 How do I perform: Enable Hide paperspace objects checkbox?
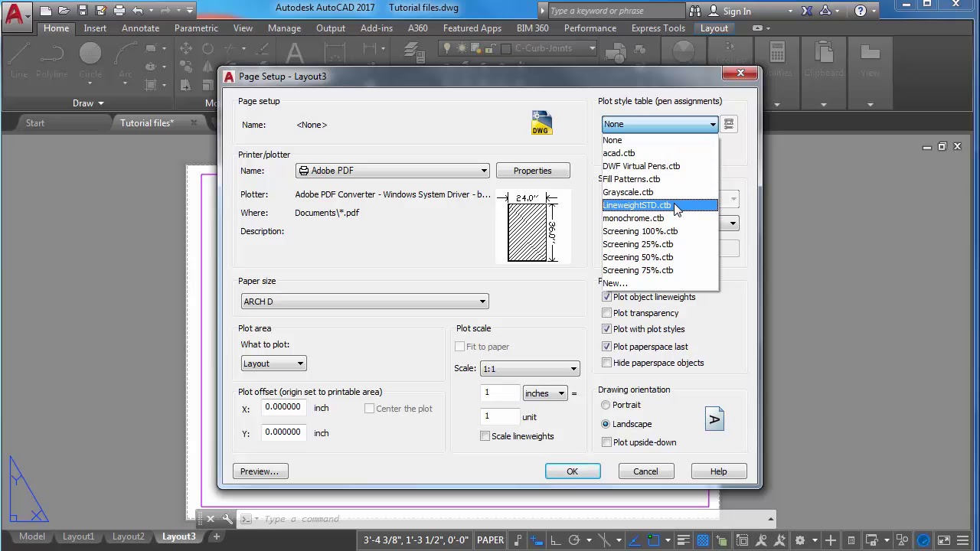[x=606, y=363]
